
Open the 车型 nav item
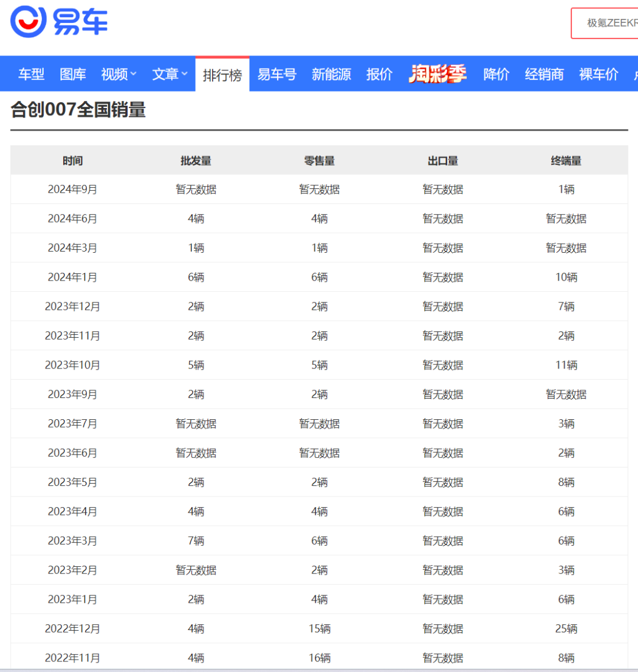(31, 74)
